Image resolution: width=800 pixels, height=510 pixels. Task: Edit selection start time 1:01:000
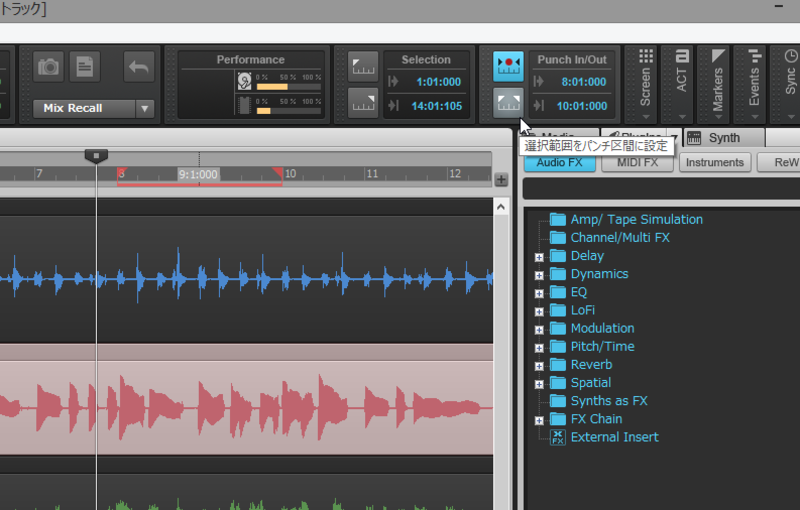(438, 82)
